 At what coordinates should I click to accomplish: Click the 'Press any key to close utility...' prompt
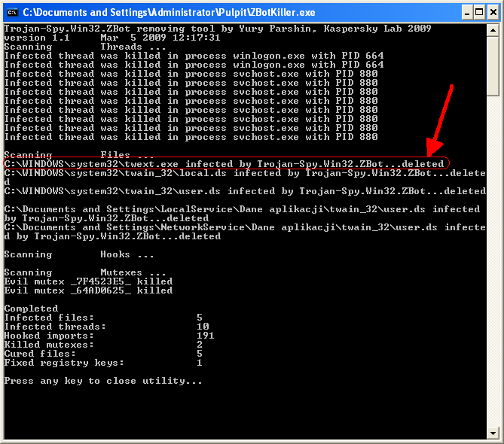pos(103,381)
